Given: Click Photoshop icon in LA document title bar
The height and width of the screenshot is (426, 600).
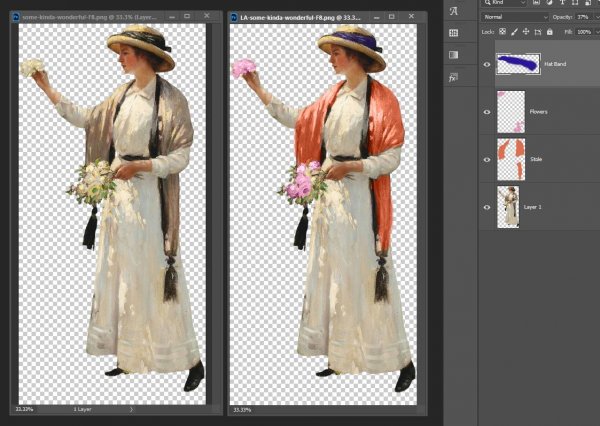Looking at the screenshot, I should click(x=234, y=17).
